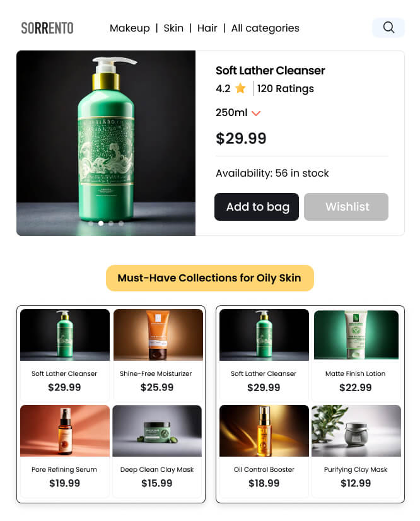This screenshot has height=521, width=420.
Task: Open Deep Clean Clay Mask item
Action: (x=157, y=431)
